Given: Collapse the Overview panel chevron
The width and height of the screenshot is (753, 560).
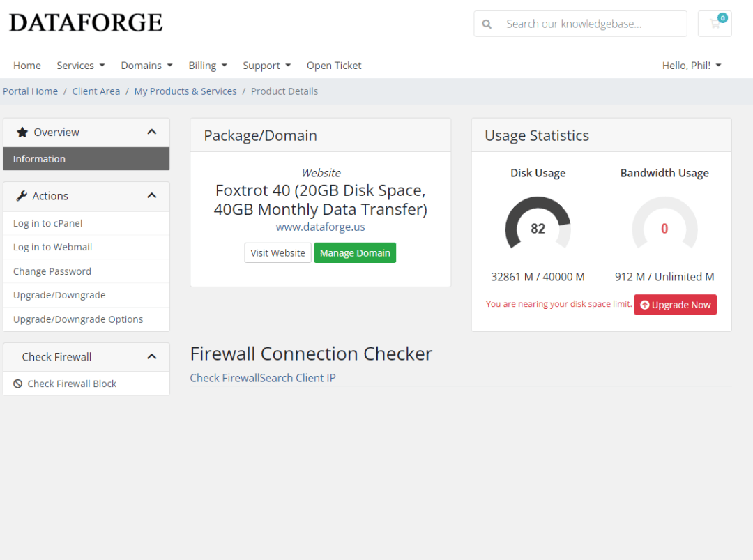Looking at the screenshot, I should coord(152,132).
